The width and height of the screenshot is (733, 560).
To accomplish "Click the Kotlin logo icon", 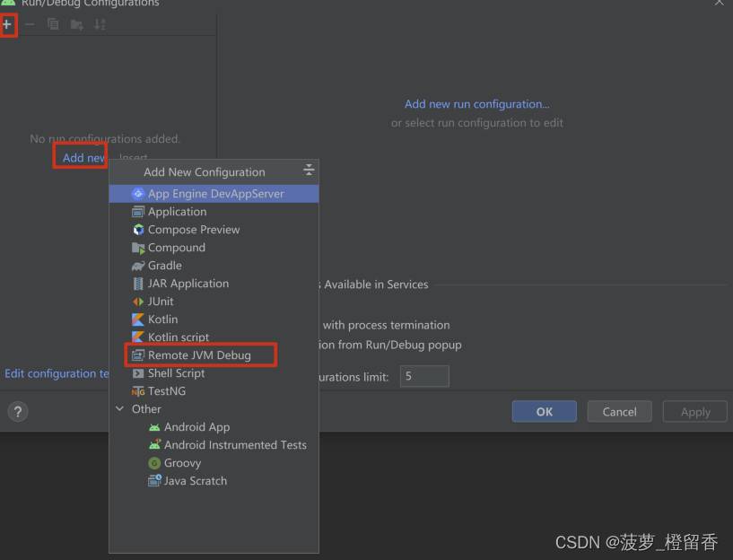I will tap(138, 319).
